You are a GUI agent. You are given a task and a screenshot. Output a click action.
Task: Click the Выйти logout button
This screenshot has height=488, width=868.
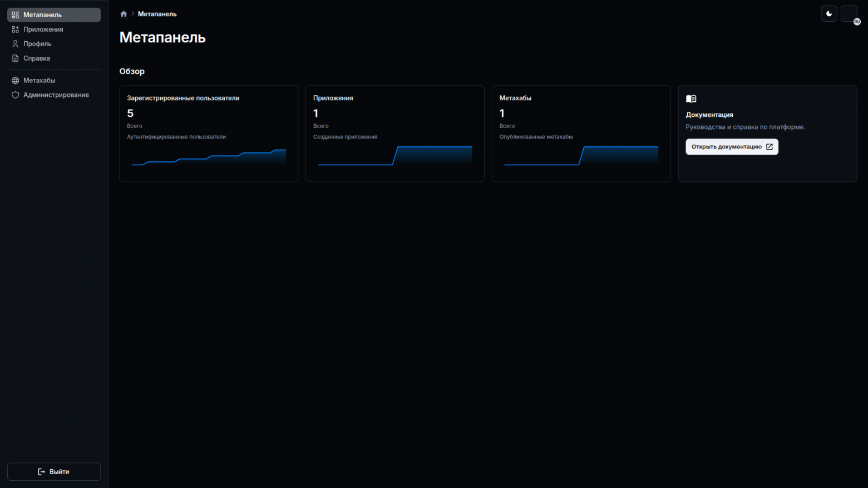[x=54, y=472]
